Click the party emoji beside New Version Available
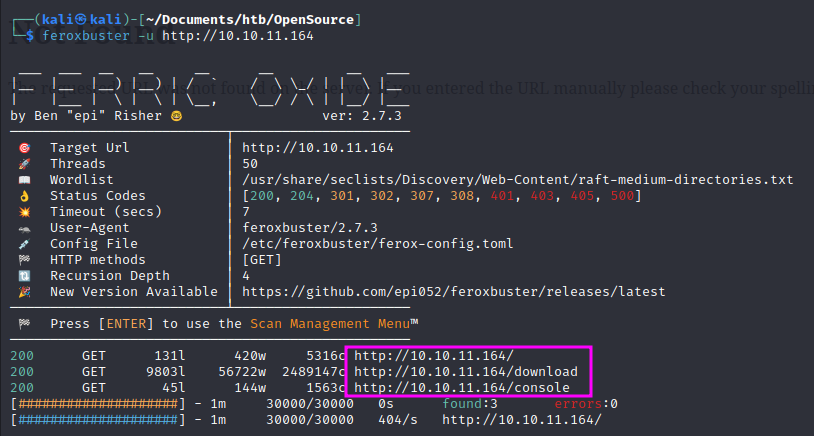The width and height of the screenshot is (814, 436). click(24, 292)
